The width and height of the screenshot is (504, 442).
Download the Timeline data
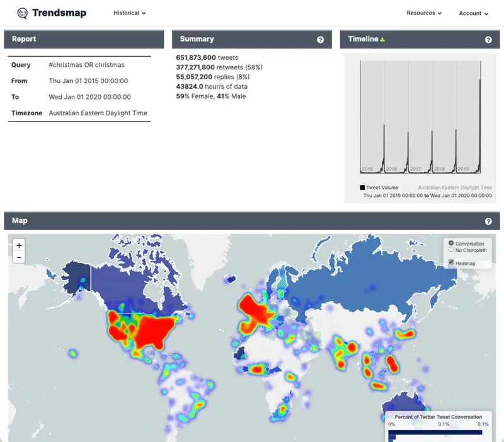pos(382,40)
